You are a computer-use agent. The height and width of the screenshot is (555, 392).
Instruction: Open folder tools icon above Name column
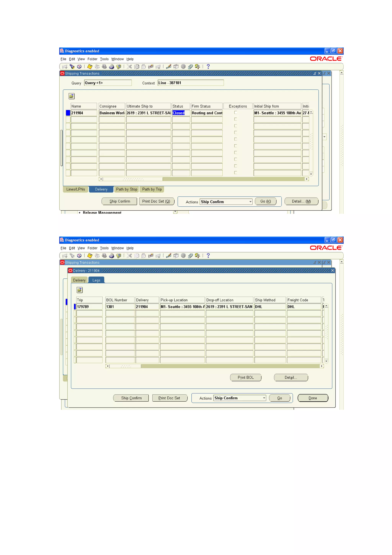72,96
